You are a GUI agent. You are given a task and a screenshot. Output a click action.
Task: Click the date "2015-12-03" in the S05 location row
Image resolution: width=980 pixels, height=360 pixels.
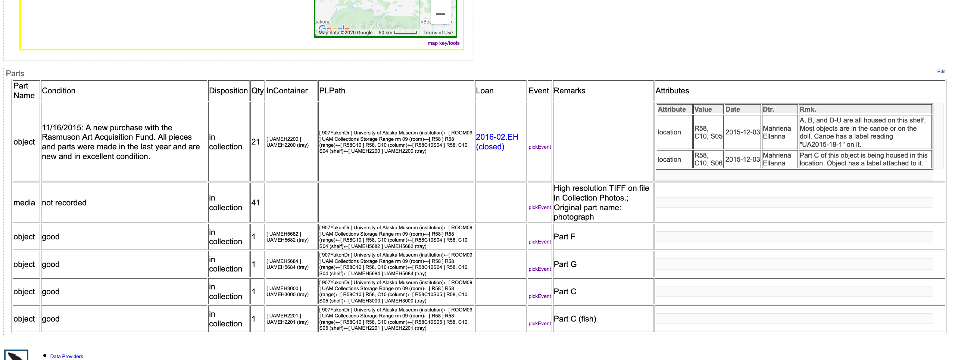click(x=743, y=132)
